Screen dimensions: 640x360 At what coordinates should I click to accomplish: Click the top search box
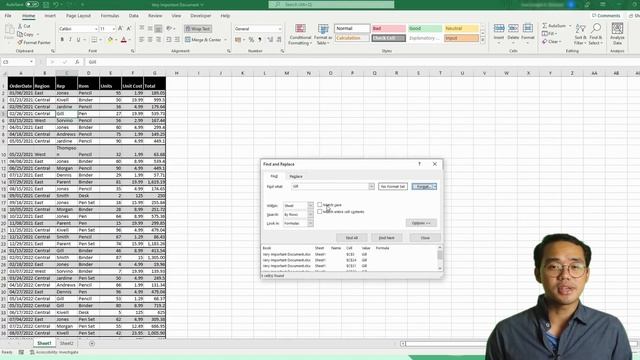point(331,4)
